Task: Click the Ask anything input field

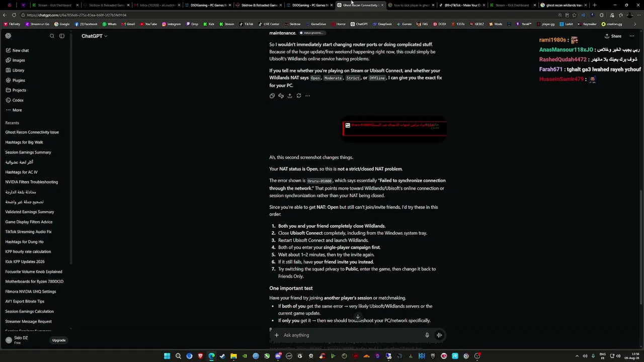Action: [352, 335]
